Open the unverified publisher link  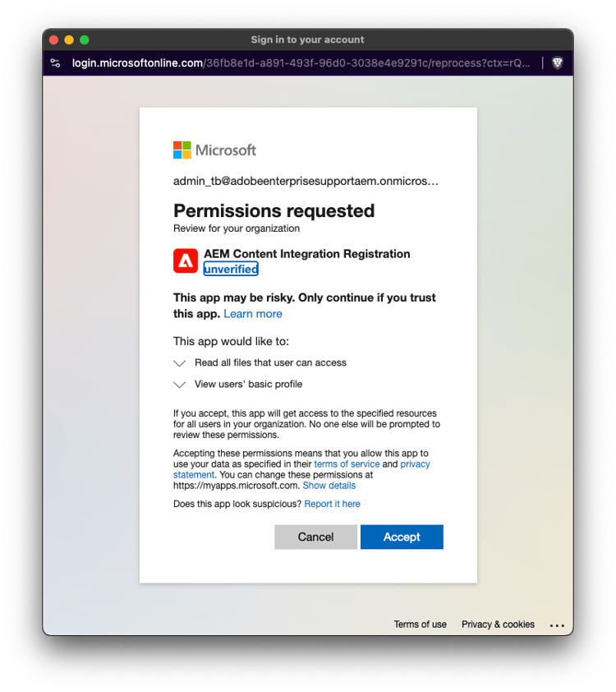[x=231, y=269]
